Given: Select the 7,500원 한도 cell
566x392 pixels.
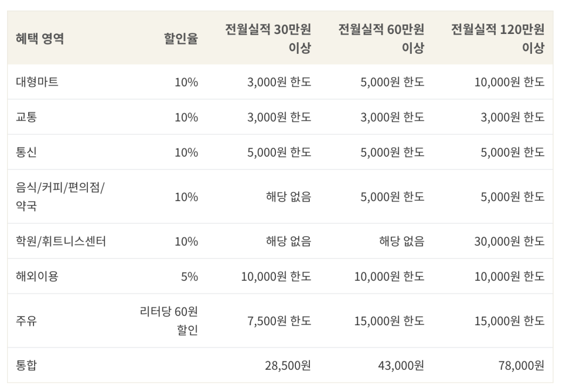Looking at the screenshot, I should point(279,321).
